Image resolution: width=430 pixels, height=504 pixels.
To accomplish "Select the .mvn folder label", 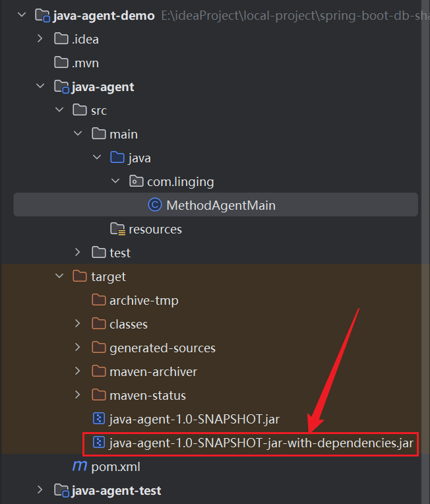I will pos(85,63).
